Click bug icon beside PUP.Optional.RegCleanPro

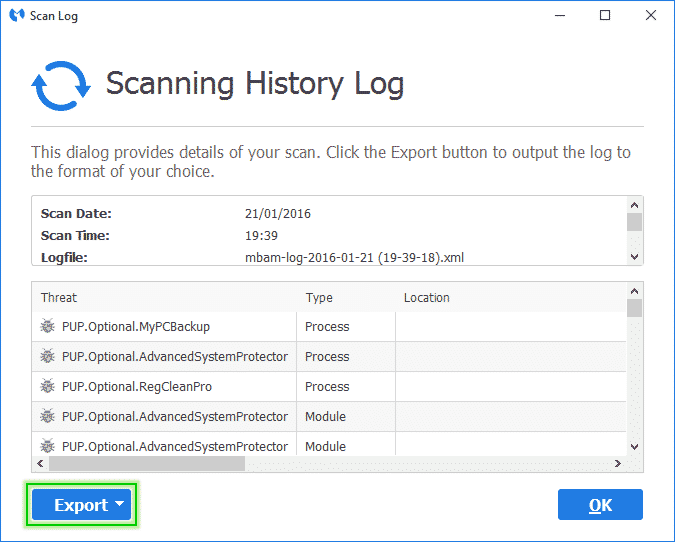coord(47,387)
